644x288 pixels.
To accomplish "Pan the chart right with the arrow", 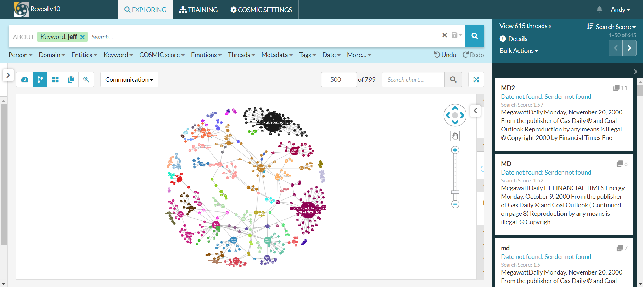I will click(x=462, y=115).
